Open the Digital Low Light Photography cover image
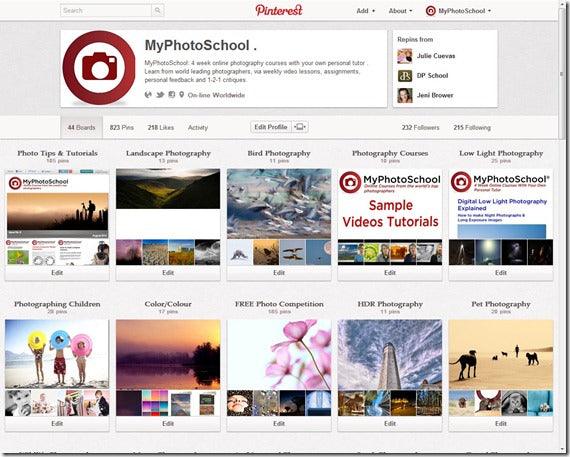 501,204
